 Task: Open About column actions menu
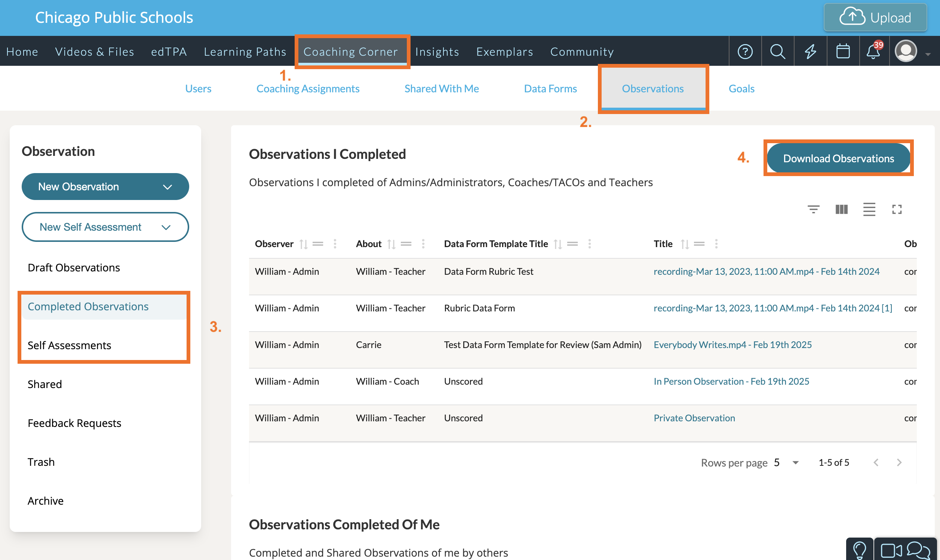pyautogui.click(x=423, y=244)
